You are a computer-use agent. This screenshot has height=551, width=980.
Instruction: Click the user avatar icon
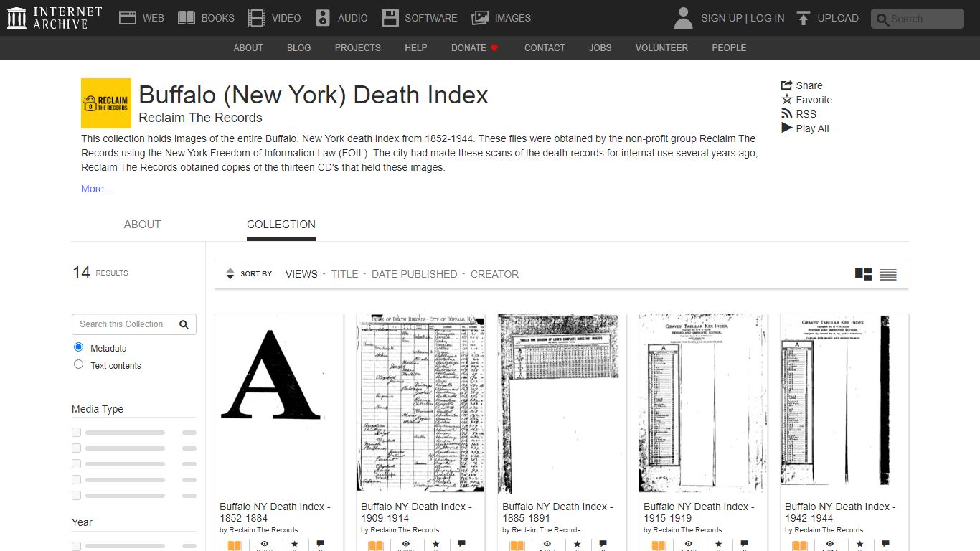(x=684, y=18)
